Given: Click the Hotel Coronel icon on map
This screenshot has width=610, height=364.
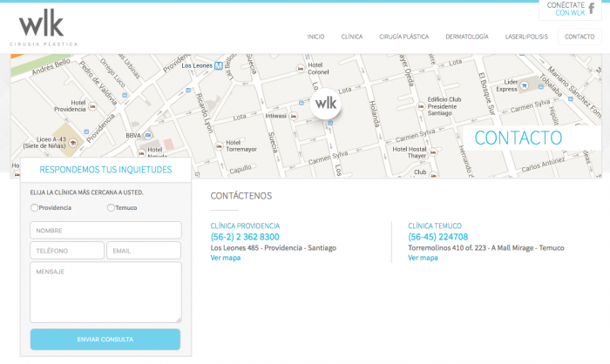Looking at the screenshot, I should [301, 68].
